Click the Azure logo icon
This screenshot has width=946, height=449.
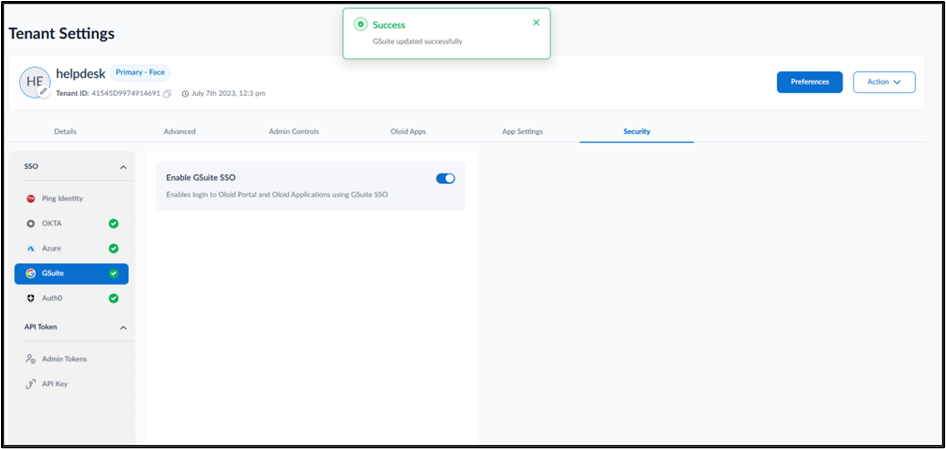coord(31,249)
